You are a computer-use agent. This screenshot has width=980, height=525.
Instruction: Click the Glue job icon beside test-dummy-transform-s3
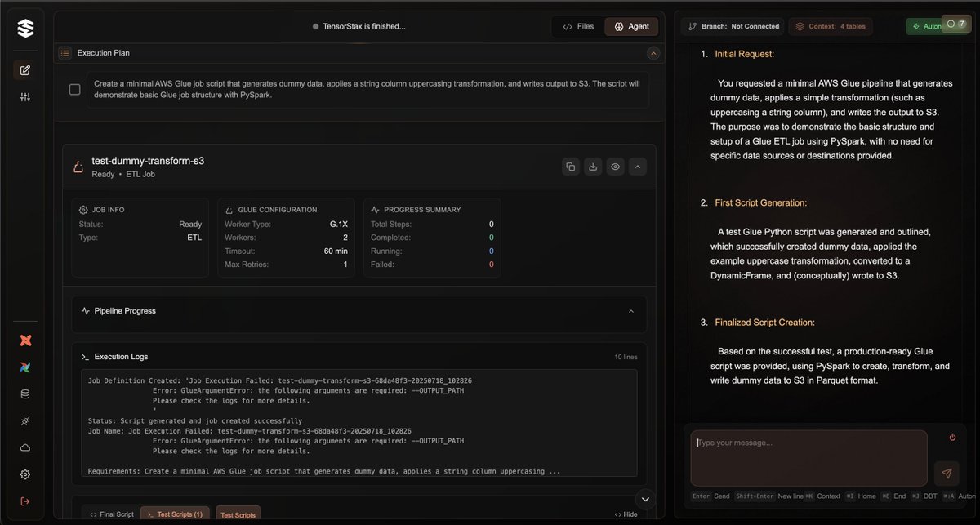pos(79,167)
